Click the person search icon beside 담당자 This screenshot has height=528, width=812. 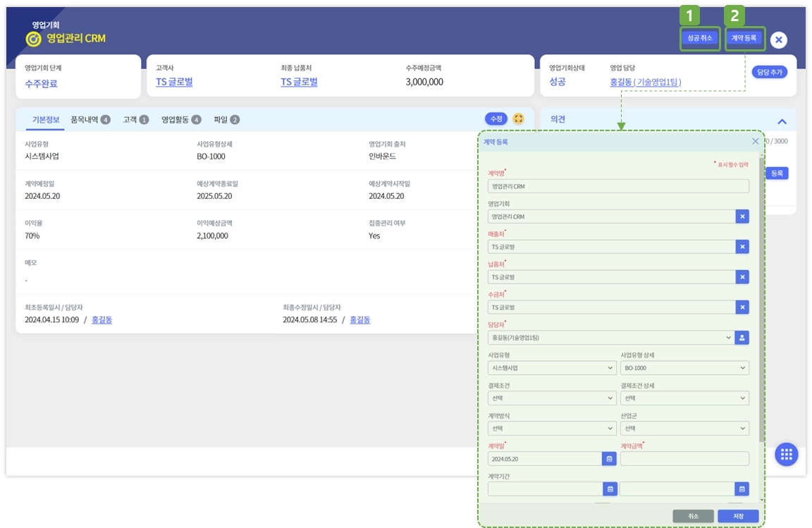coord(742,338)
